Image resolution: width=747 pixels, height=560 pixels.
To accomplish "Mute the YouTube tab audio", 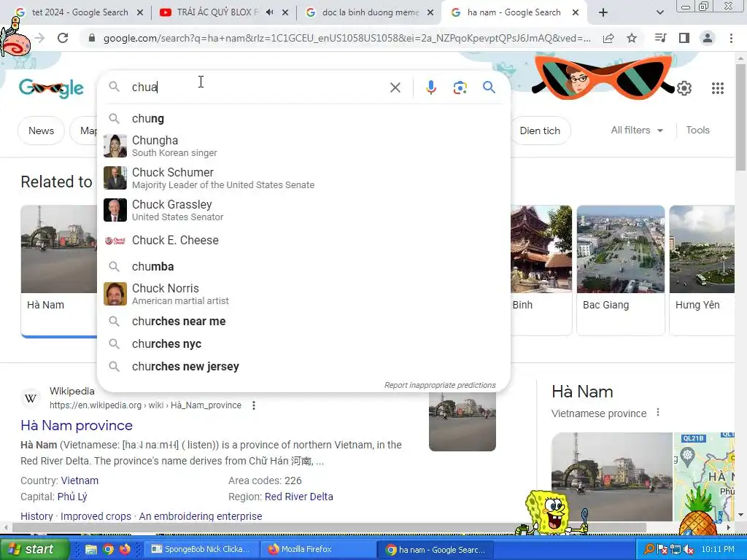I will [x=270, y=12].
